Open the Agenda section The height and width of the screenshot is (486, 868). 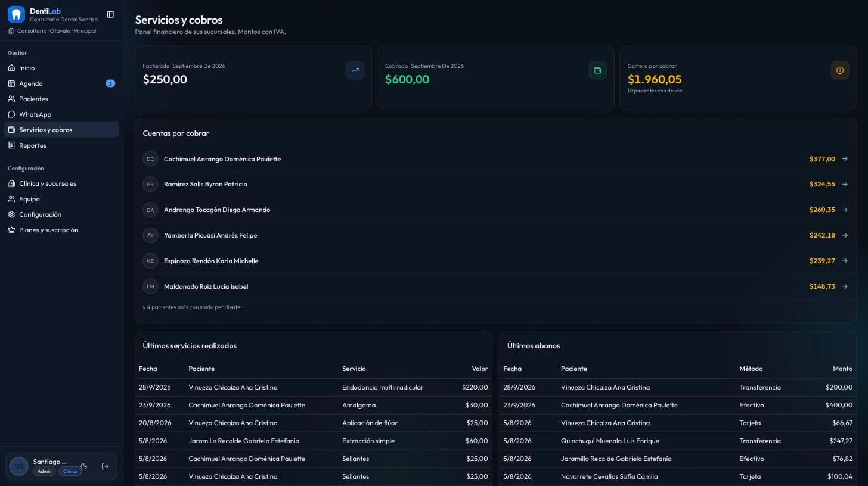[61, 83]
